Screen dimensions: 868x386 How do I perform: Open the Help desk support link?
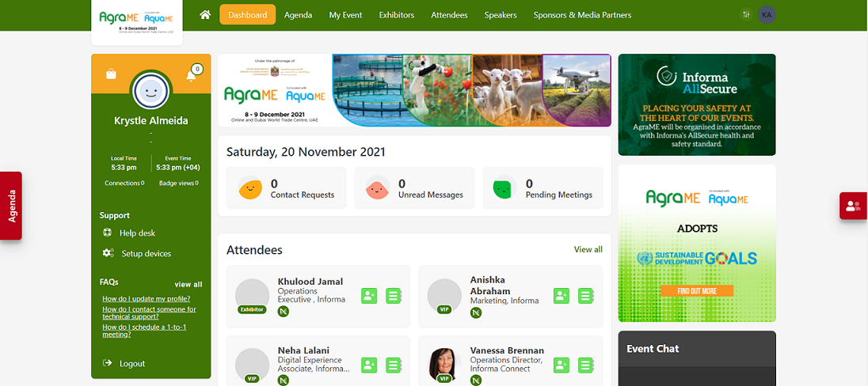click(x=137, y=233)
